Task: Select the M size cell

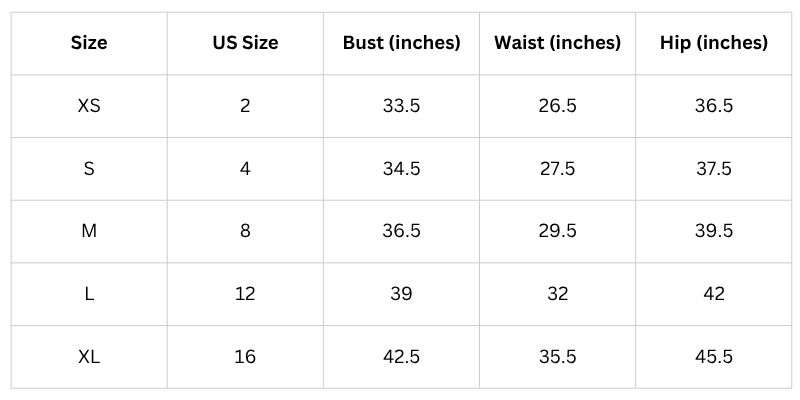Action: click(89, 231)
